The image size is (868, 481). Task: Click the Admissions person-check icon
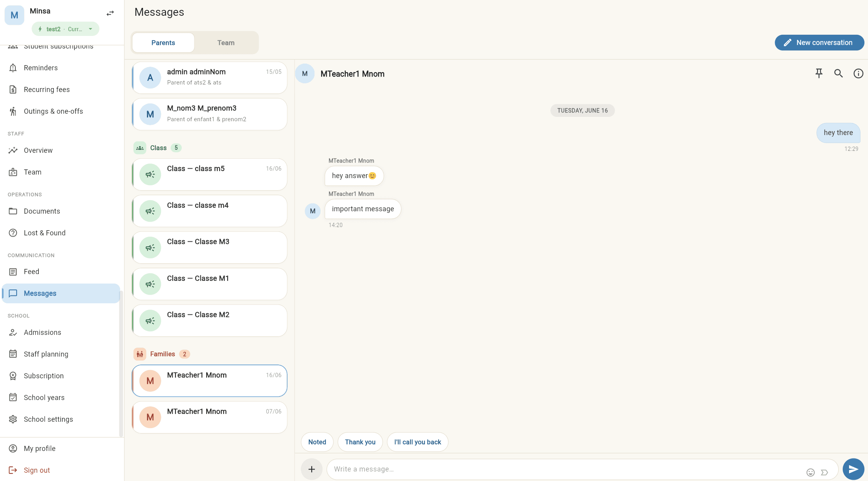coord(13,333)
